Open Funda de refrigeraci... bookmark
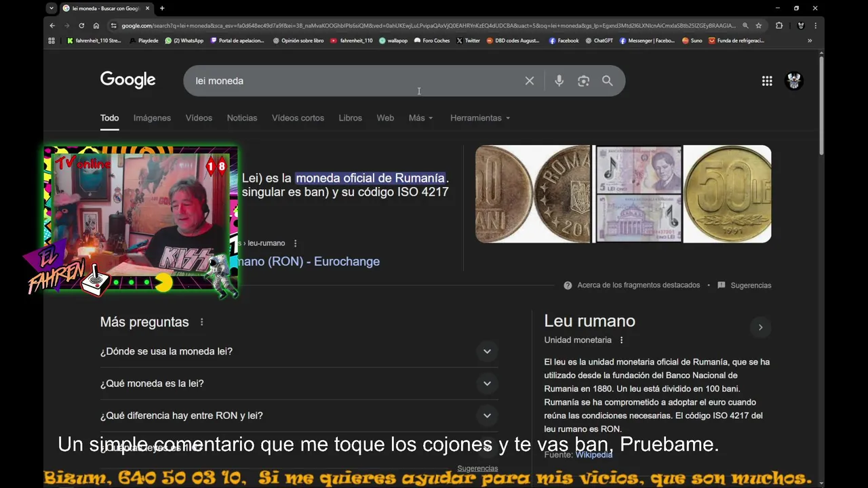Viewport: 868px width, 488px height. point(736,41)
